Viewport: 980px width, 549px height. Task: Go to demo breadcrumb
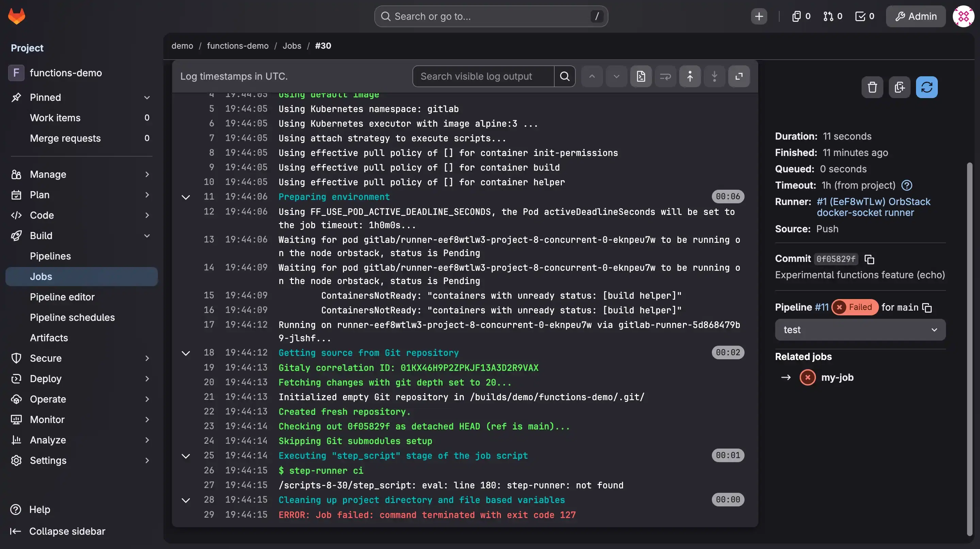pyautogui.click(x=182, y=46)
